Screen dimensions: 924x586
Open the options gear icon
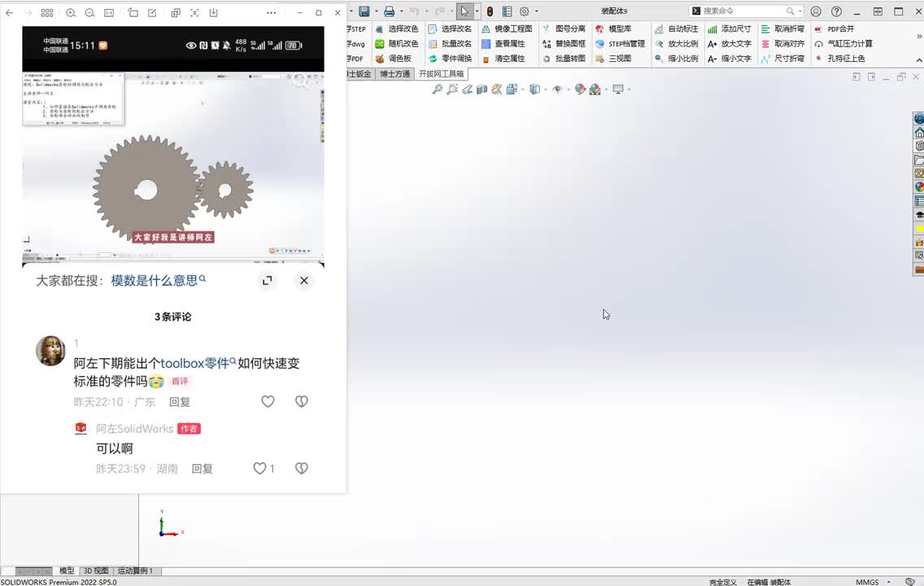(x=525, y=11)
